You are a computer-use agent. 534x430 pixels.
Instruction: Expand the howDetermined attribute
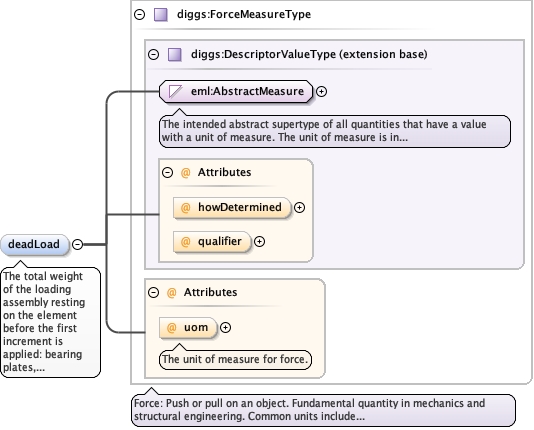(x=299, y=207)
